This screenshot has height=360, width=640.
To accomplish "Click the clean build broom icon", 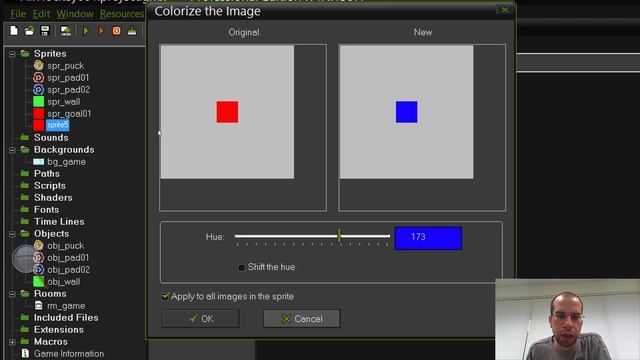I will pyautogui.click(x=132, y=31).
